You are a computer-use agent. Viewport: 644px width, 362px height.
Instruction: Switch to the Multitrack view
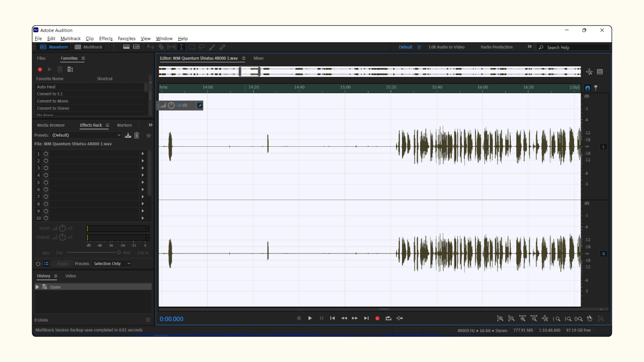[89, 47]
